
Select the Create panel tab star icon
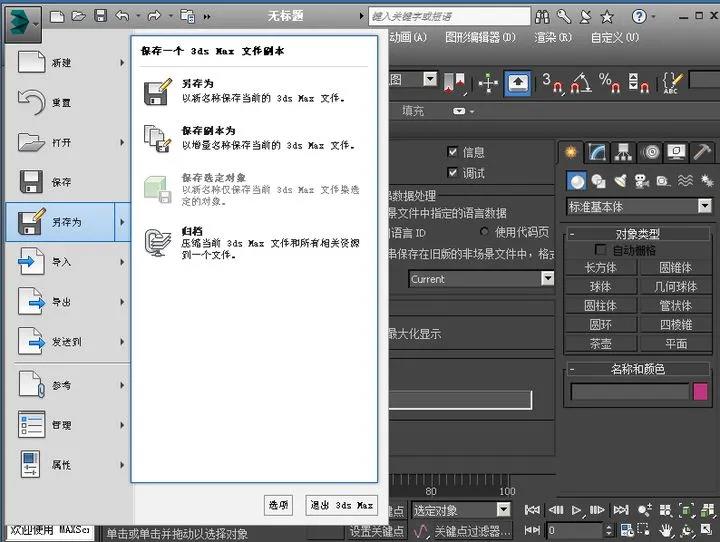coord(571,152)
